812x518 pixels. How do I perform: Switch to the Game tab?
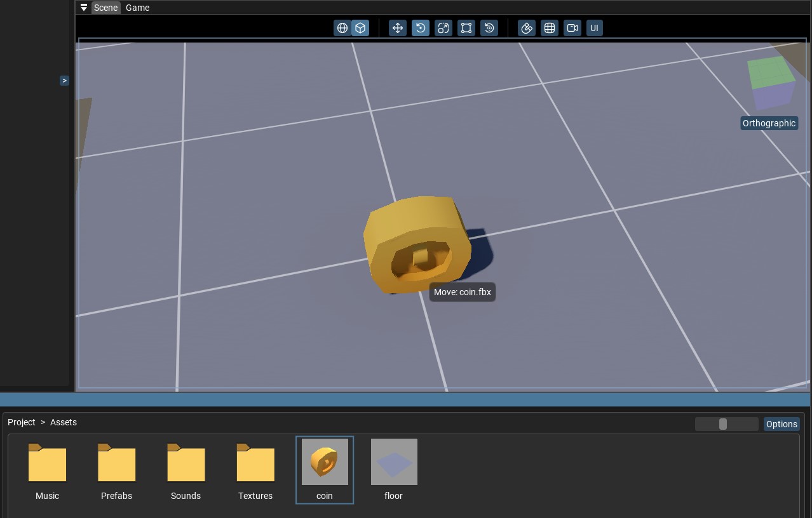137,8
